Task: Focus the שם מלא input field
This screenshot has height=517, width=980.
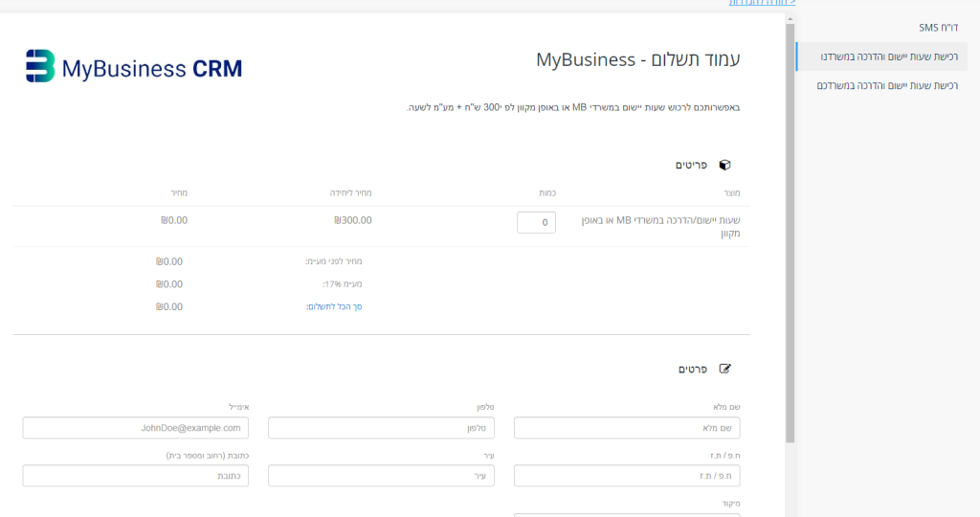Action: [x=627, y=428]
